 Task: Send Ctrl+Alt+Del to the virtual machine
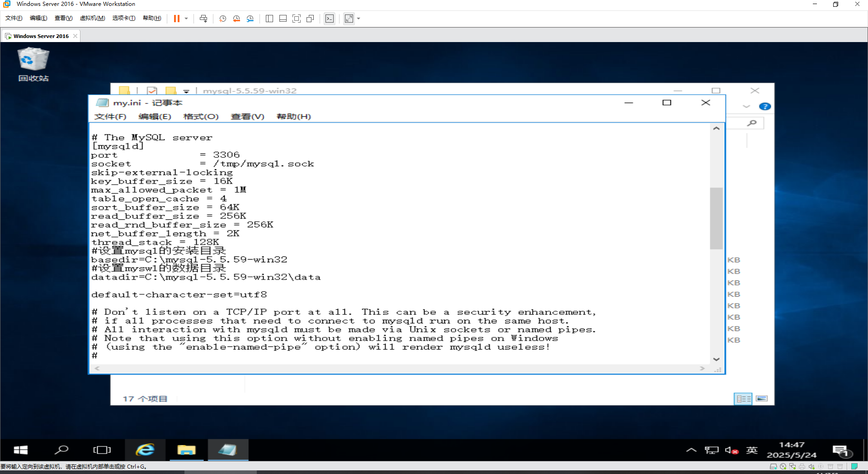(203, 19)
